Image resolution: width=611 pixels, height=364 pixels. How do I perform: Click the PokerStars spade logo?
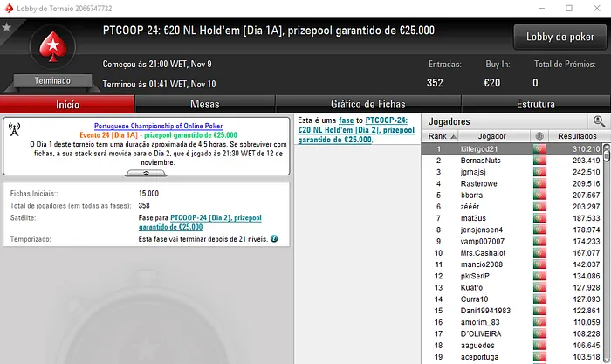point(52,46)
